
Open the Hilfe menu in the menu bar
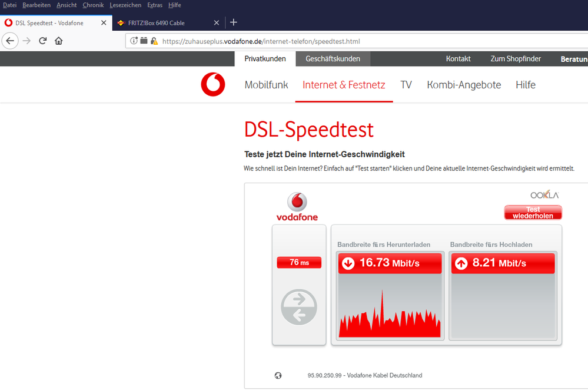coord(175,5)
